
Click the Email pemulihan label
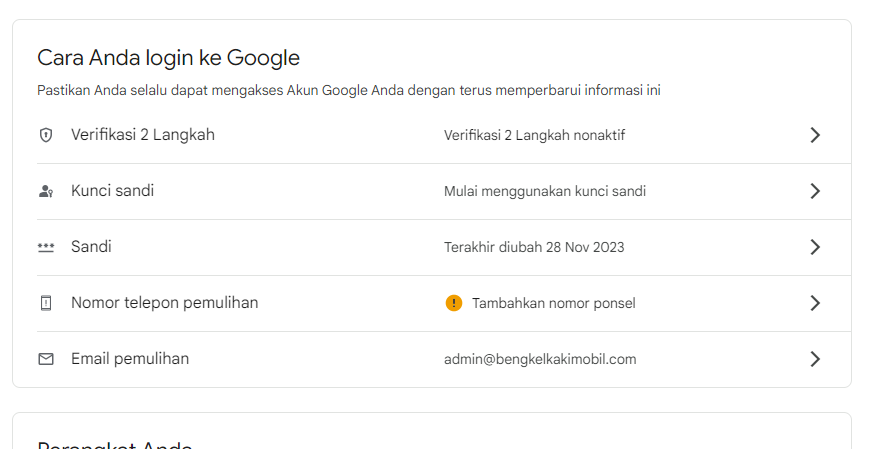tap(130, 358)
